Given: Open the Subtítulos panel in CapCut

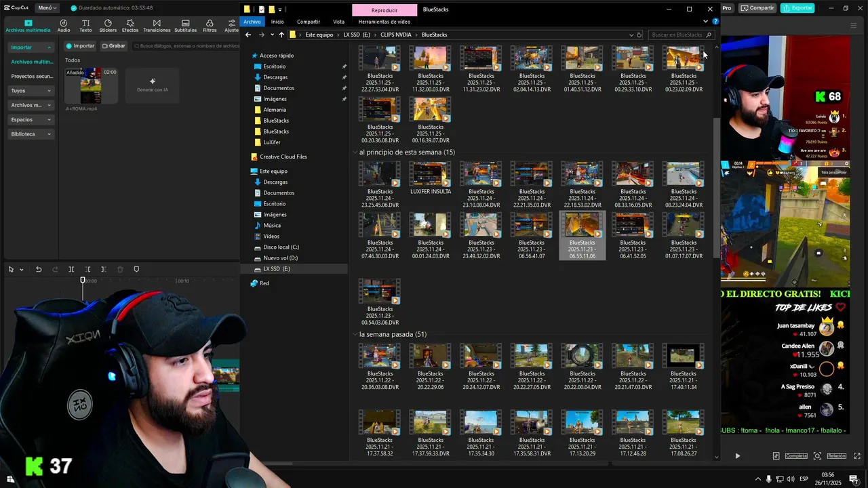Looking at the screenshot, I should (185, 26).
